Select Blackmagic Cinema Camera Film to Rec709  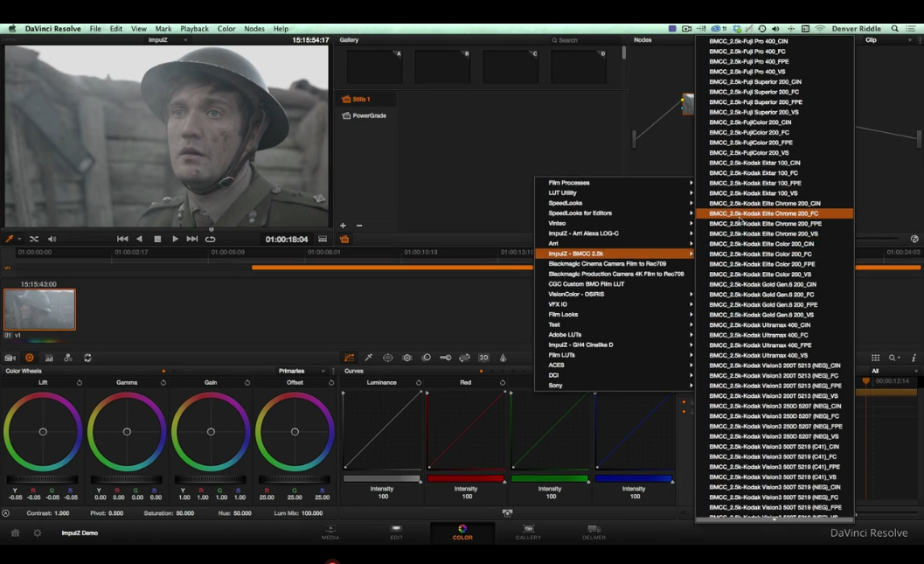[615, 263]
